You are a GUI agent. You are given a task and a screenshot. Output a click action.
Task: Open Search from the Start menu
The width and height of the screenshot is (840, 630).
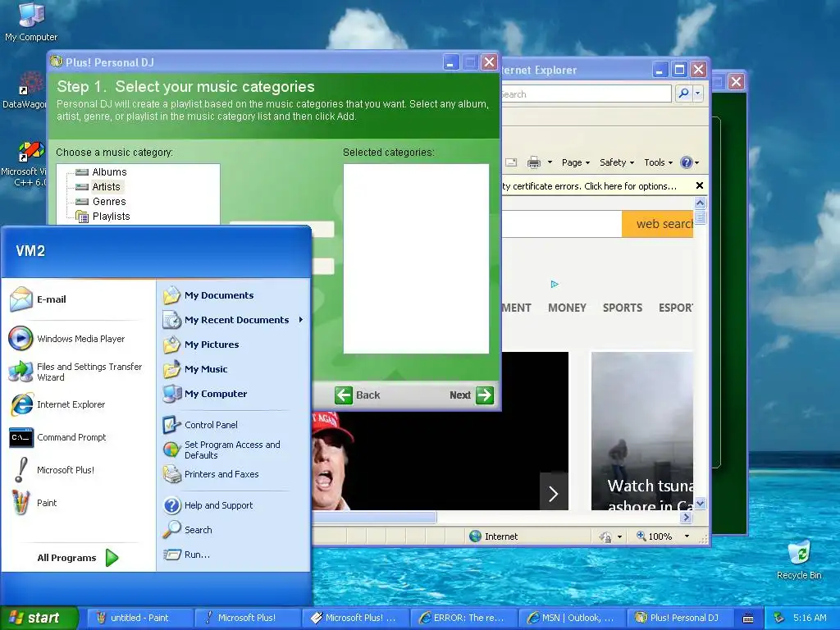tap(188, 530)
